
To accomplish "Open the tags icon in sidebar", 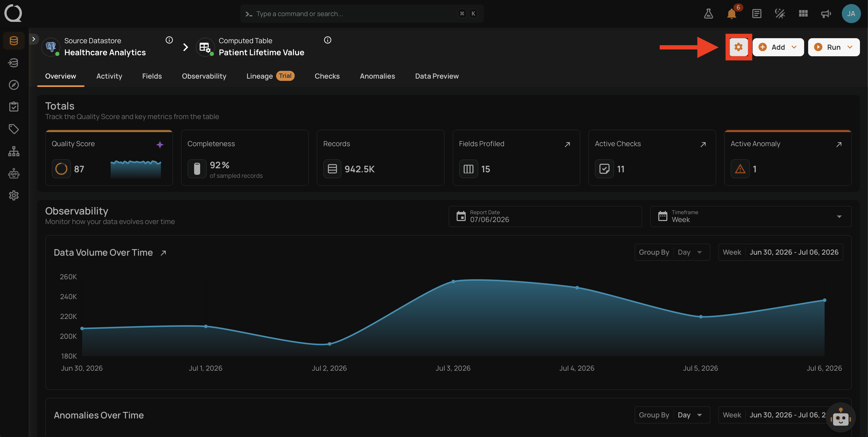I will (x=14, y=129).
